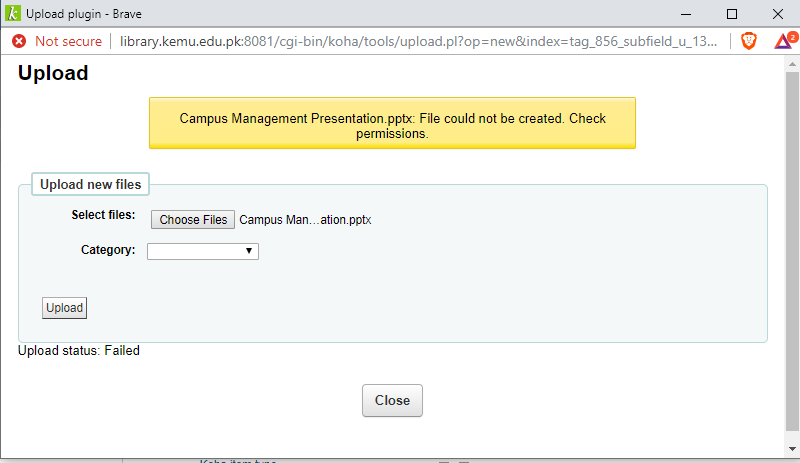This screenshot has height=463, width=800.
Task: Minimize the Upload plugin window
Action: 685,14
